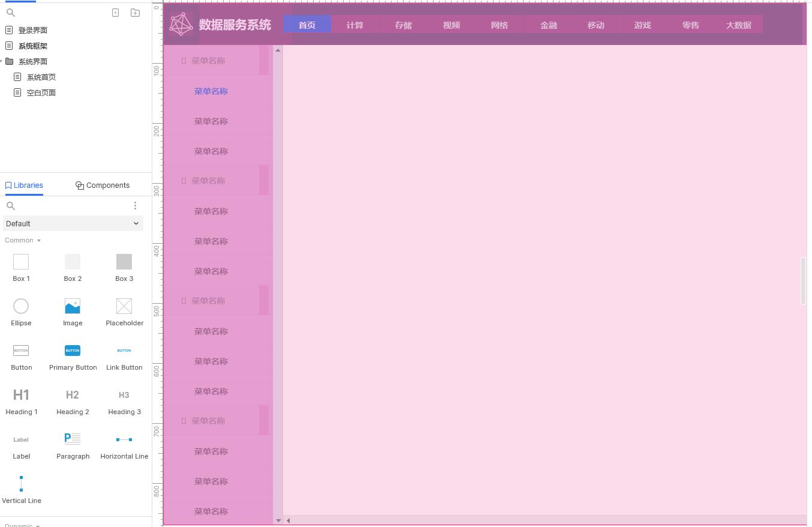Viewport: 812px width, 527px height.
Task: Open the library options three-dot menu
Action: click(x=136, y=205)
